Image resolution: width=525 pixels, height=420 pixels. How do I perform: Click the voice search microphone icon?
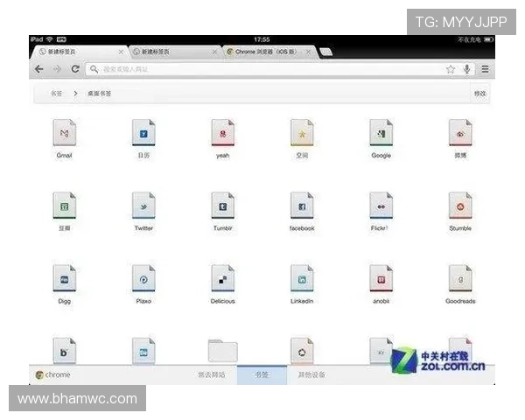tap(467, 69)
